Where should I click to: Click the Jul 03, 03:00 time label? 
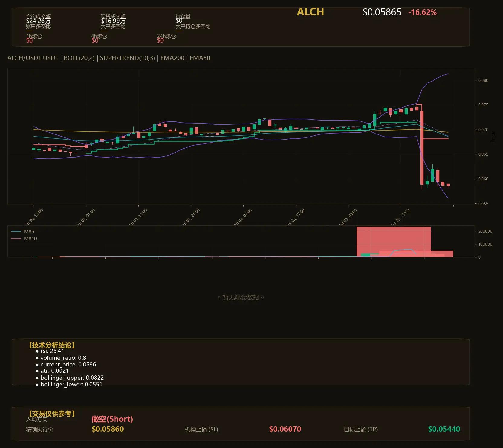pos(348,217)
